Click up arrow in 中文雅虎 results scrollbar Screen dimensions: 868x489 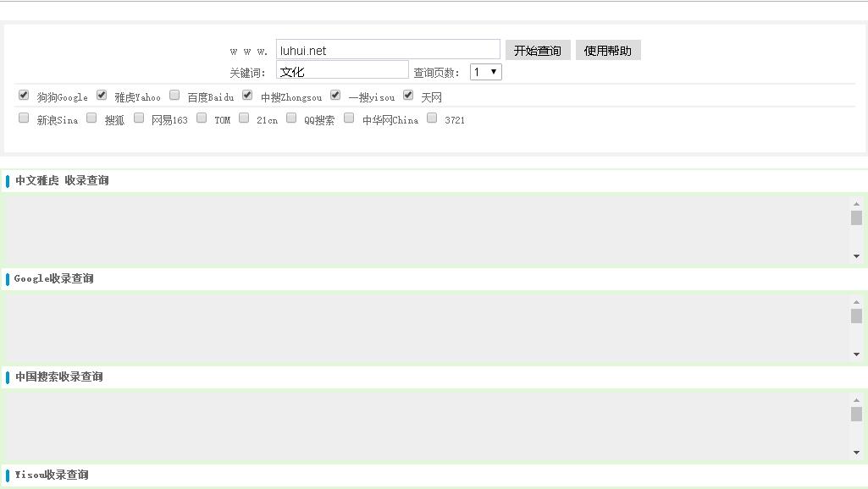pos(856,204)
